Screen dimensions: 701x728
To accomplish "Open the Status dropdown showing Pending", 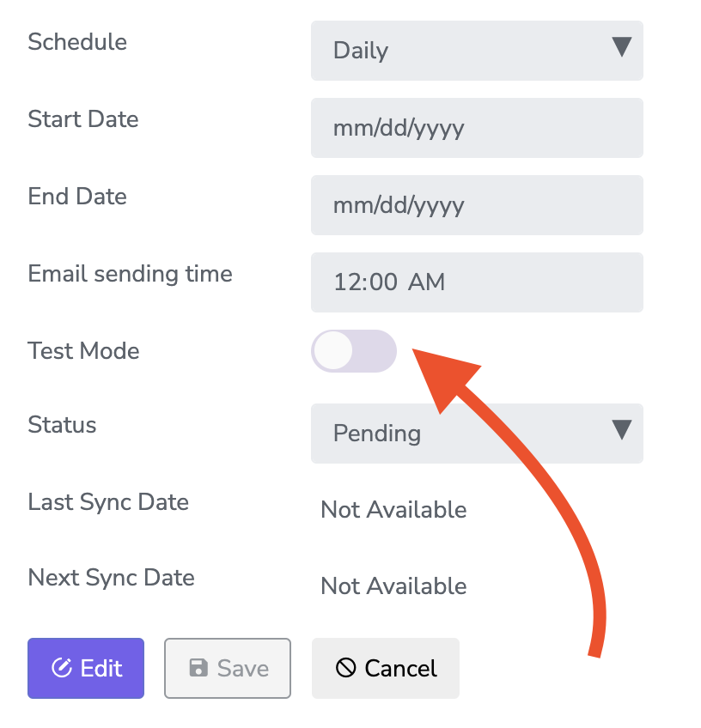I will coord(477,434).
